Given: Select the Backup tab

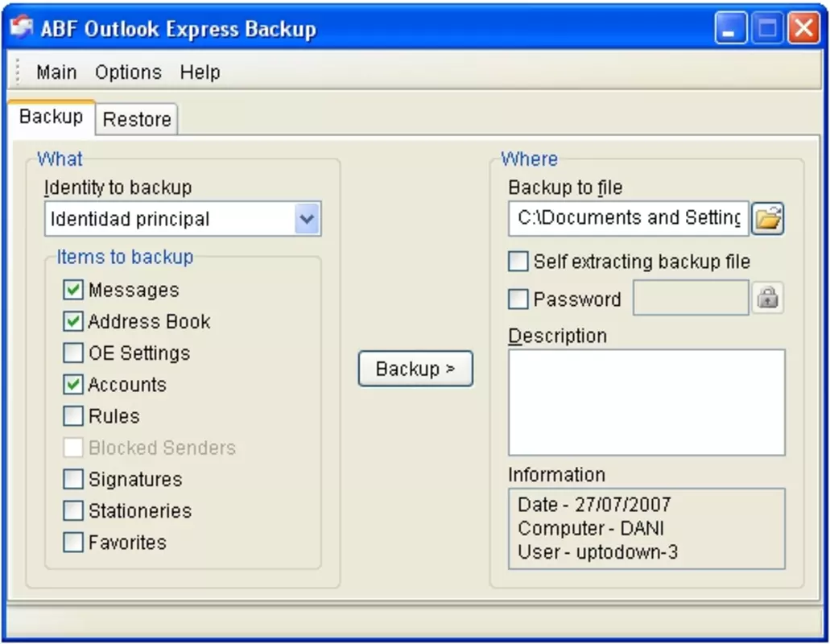Looking at the screenshot, I should click(x=52, y=117).
